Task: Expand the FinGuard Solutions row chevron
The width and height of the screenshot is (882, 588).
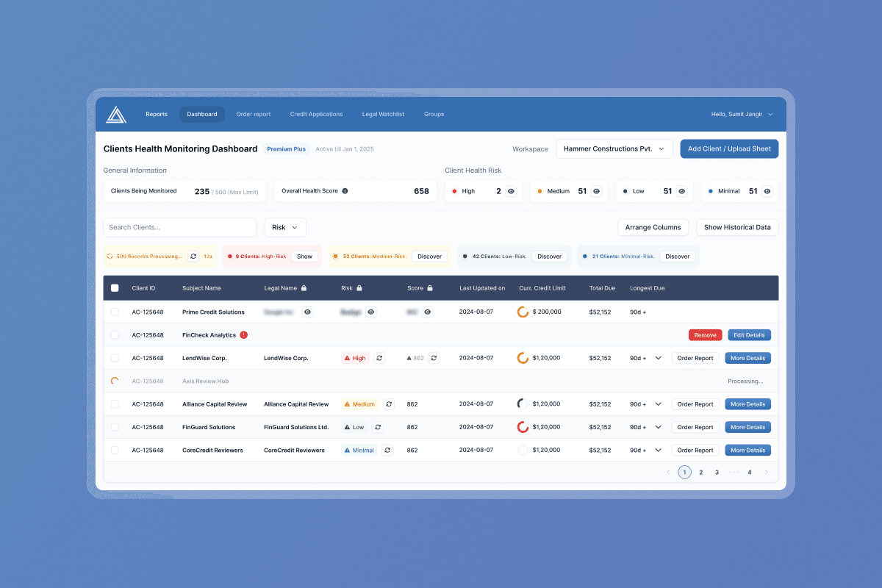Action: pos(658,427)
